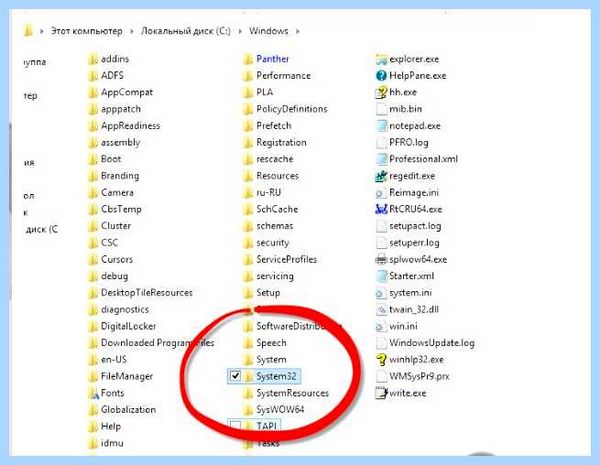
Task: Uncheck the System32 folder checkbox
Action: pyautogui.click(x=235, y=376)
